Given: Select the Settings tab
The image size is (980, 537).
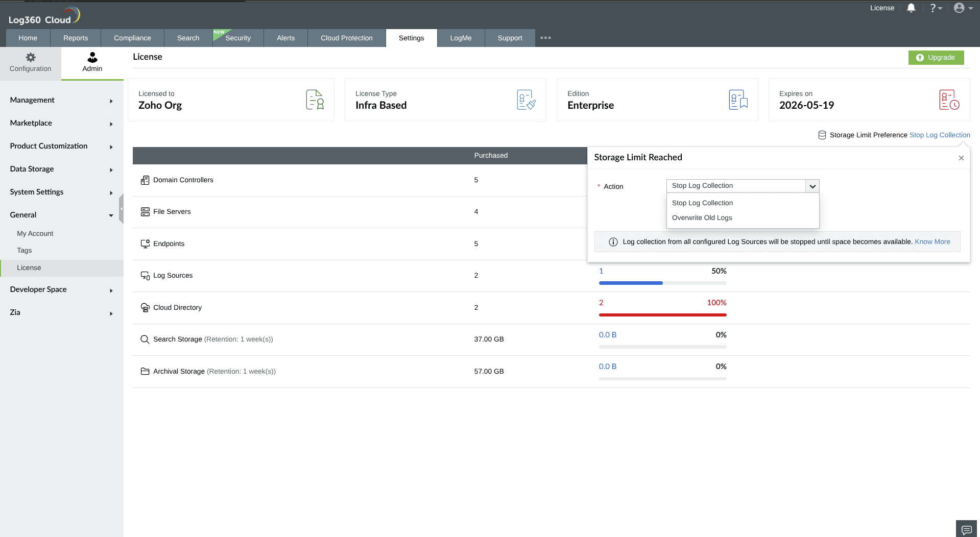Looking at the screenshot, I should click(412, 38).
